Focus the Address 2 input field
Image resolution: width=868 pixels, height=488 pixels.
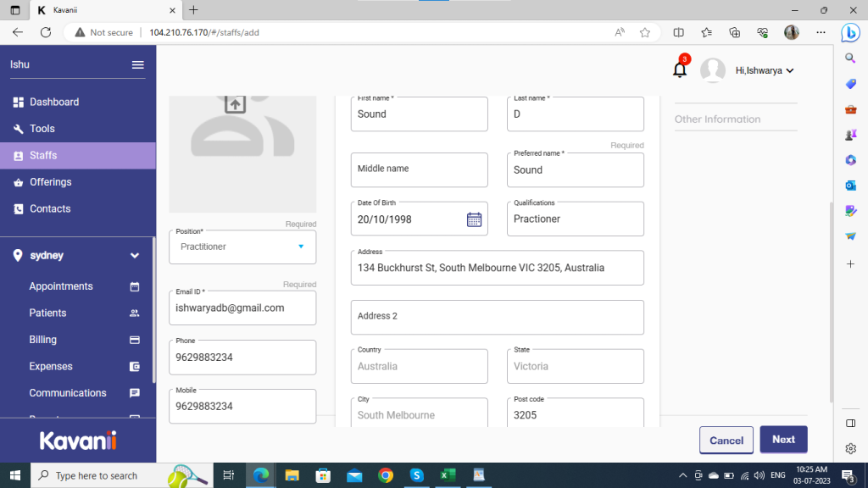[497, 317]
